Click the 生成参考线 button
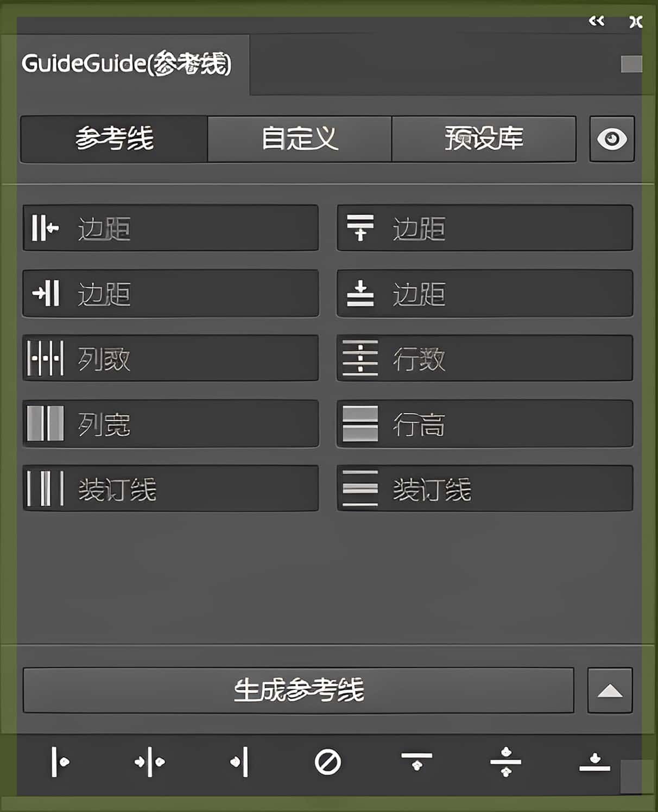The width and height of the screenshot is (658, 812). pyautogui.click(x=298, y=690)
